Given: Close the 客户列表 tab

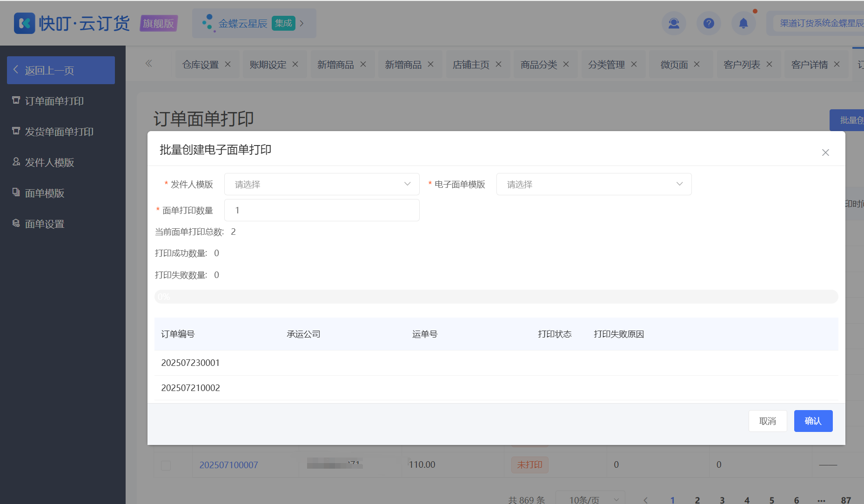Looking at the screenshot, I should 770,64.
